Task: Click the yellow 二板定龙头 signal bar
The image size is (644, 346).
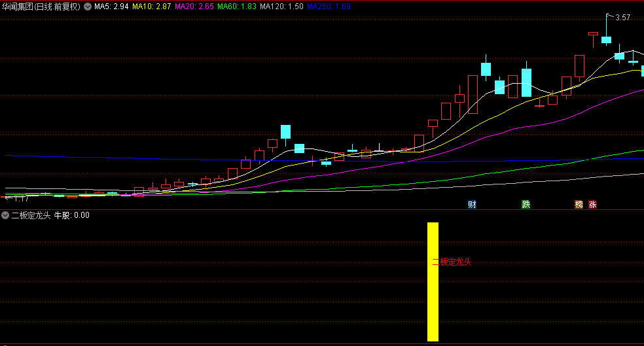Action: [433, 281]
